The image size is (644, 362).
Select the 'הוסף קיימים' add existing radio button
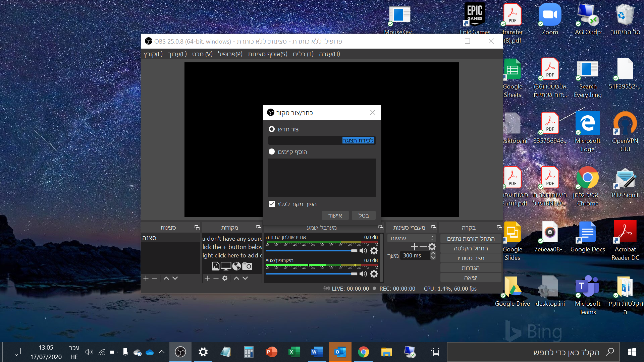[x=272, y=152]
